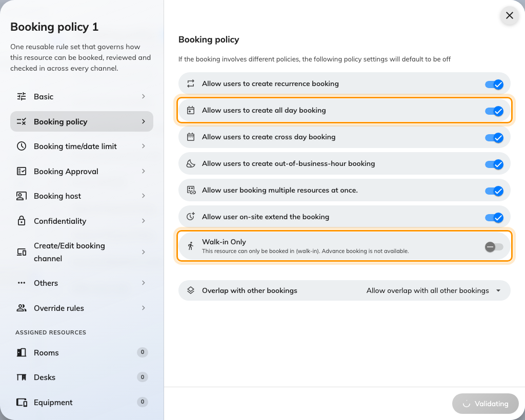Click the Booking policy 1 title
Viewport: 525px width, 420px height.
(x=54, y=27)
